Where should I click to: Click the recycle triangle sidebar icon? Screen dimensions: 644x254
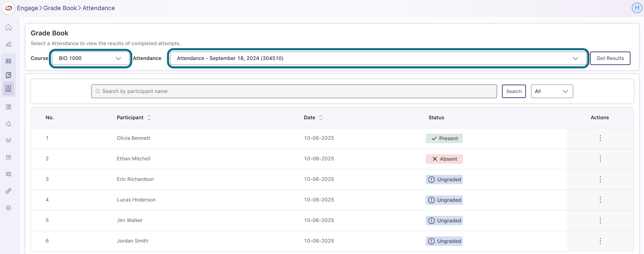tap(8, 124)
